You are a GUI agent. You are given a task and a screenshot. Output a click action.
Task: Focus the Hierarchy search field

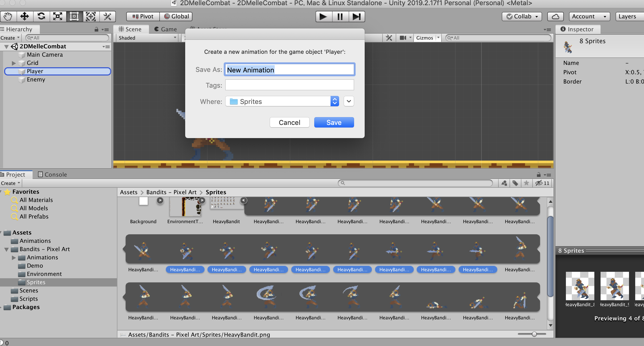[x=67, y=38]
